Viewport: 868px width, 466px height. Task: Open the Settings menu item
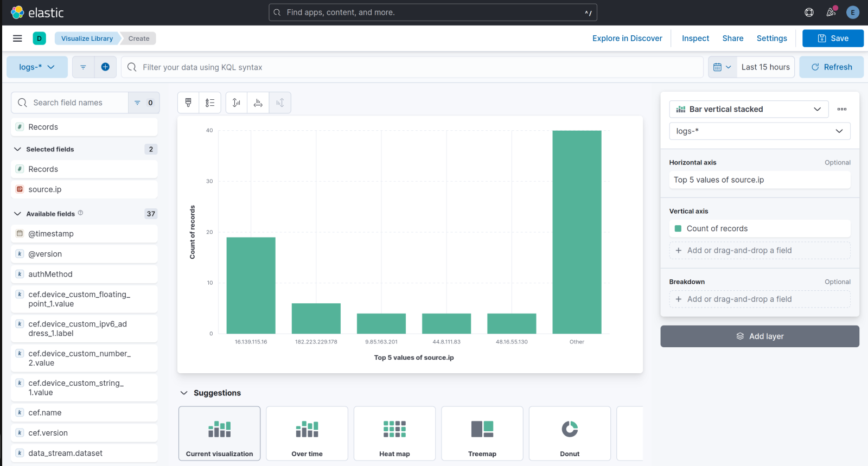[771, 39]
